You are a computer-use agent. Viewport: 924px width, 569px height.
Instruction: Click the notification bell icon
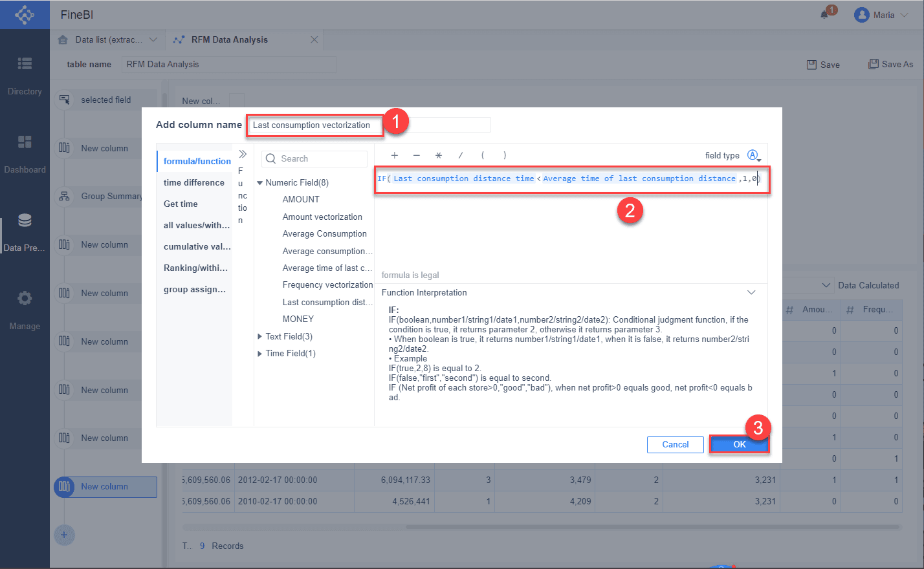[824, 14]
